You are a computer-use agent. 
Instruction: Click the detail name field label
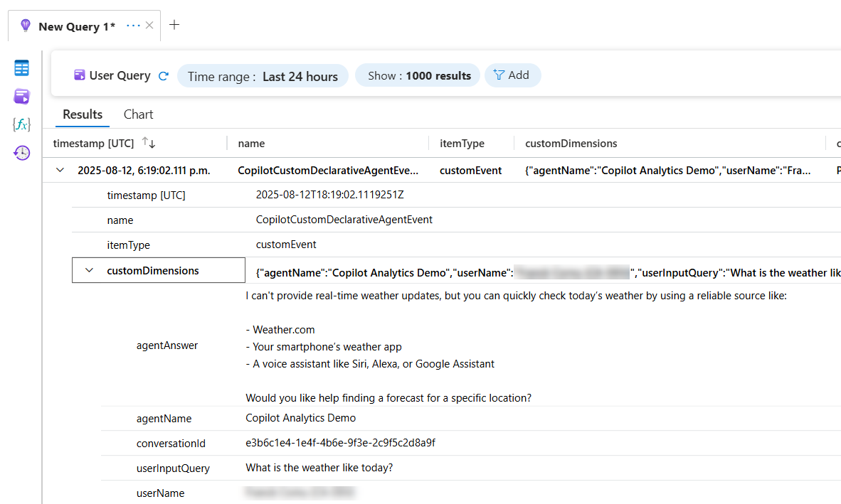coord(120,220)
